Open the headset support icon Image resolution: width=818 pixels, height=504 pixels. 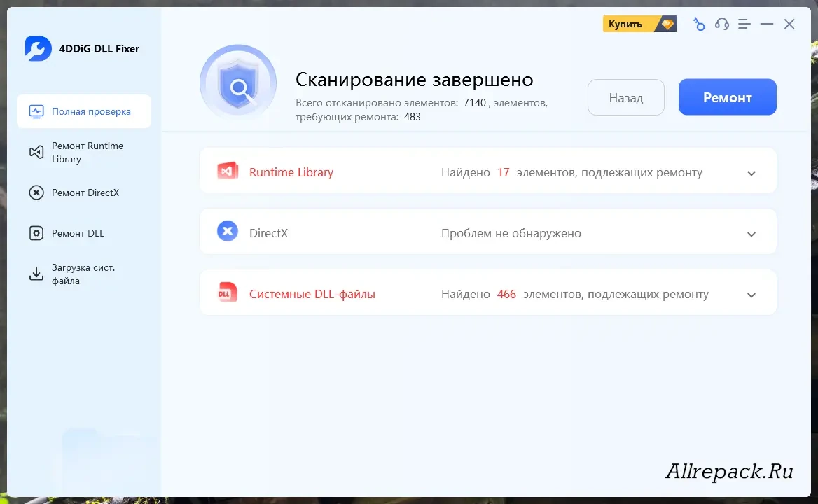point(722,24)
